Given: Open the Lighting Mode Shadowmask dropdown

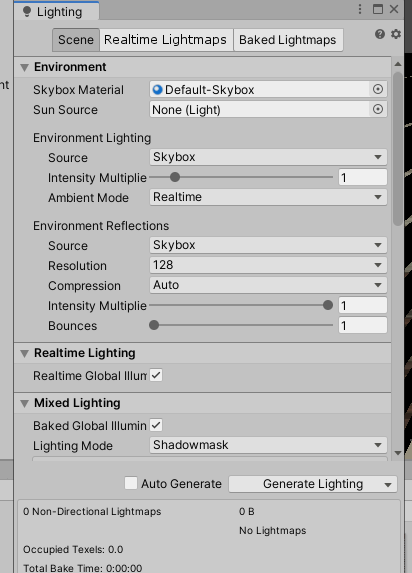Looking at the screenshot, I should tap(268, 445).
